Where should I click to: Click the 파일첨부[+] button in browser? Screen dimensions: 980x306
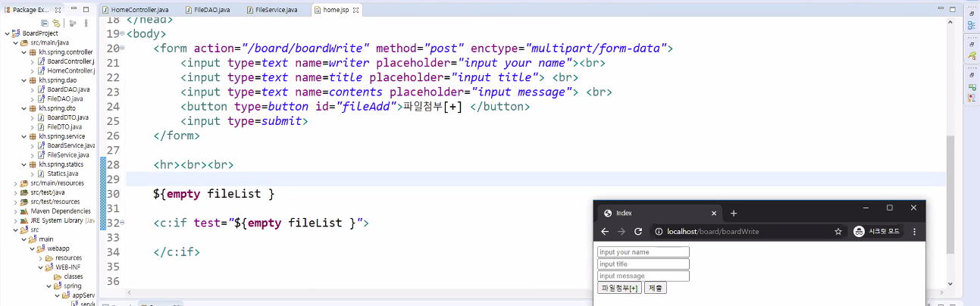click(x=619, y=288)
